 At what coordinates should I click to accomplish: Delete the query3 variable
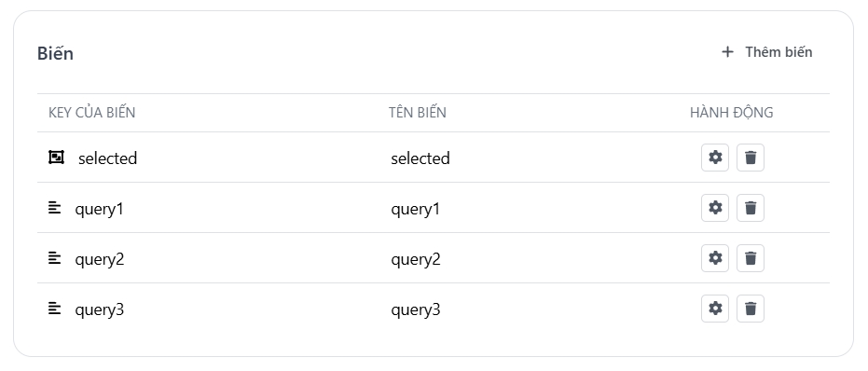click(751, 309)
